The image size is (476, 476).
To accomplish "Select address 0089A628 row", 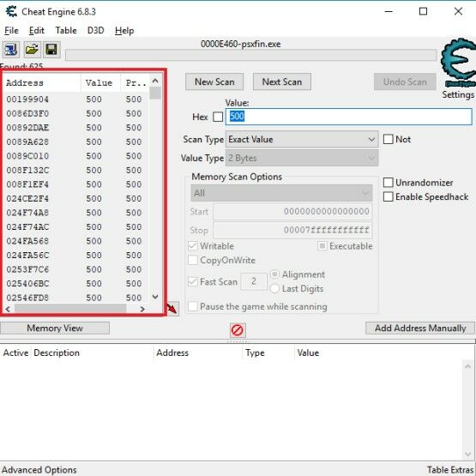I will [75, 142].
